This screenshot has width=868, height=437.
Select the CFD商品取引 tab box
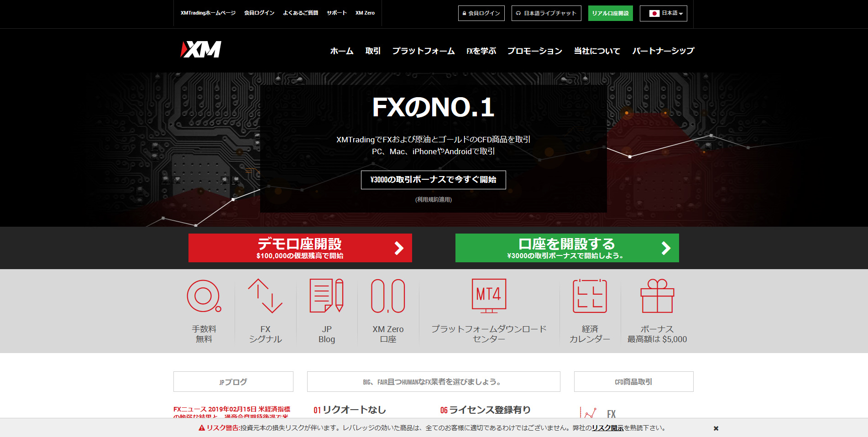click(x=634, y=382)
